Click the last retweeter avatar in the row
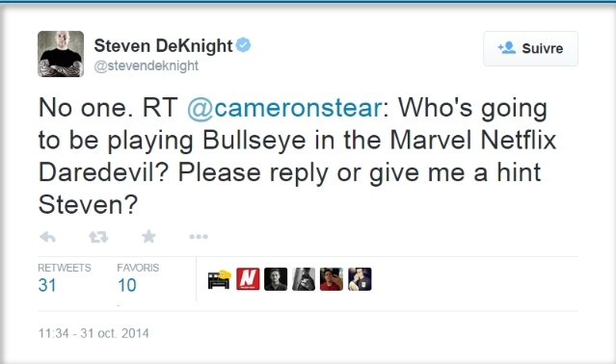This screenshot has height=364, width=616. coord(360,279)
